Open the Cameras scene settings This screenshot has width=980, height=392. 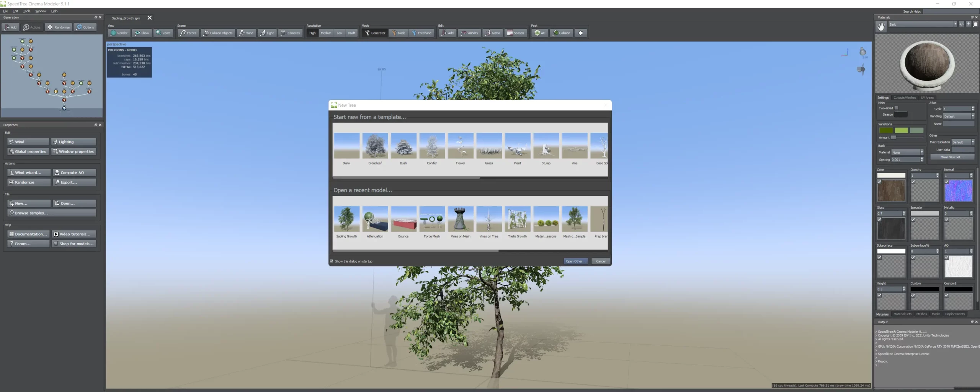pos(290,33)
